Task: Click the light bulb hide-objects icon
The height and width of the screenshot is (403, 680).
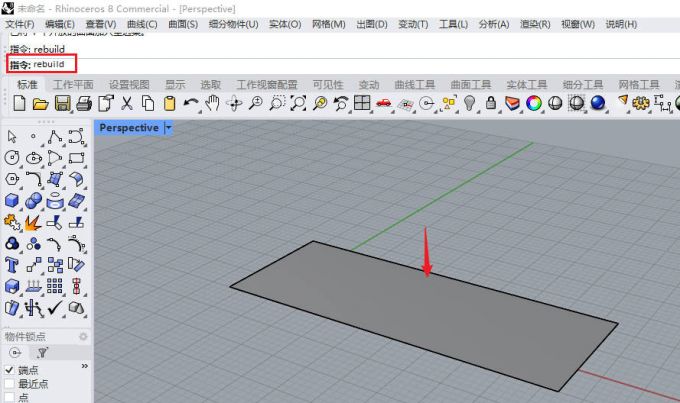Action: 469,104
